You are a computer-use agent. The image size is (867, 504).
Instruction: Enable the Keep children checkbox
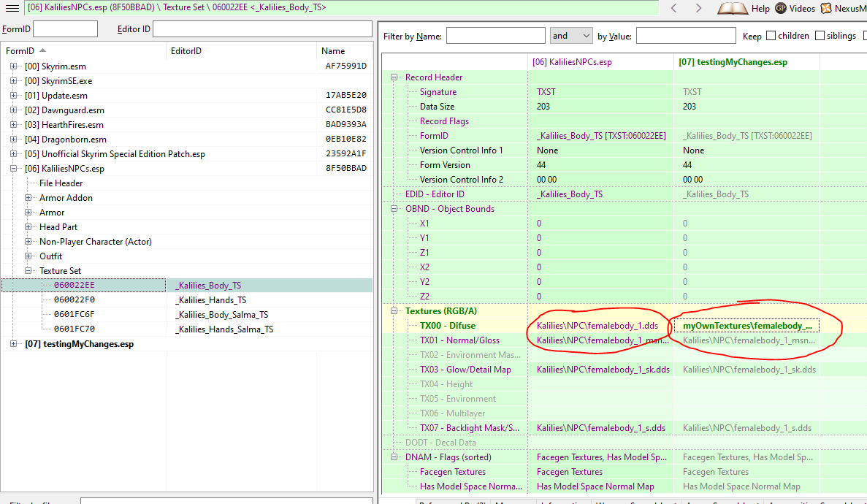pos(771,35)
